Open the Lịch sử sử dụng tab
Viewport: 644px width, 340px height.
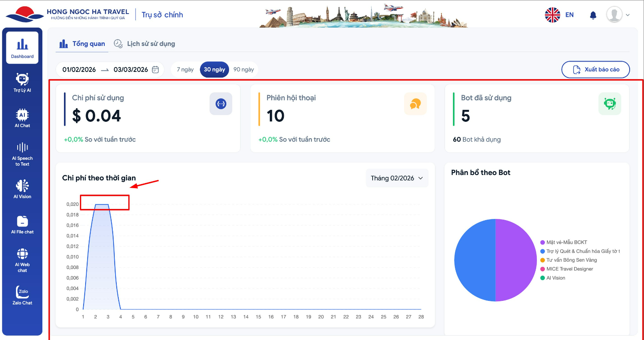click(145, 44)
